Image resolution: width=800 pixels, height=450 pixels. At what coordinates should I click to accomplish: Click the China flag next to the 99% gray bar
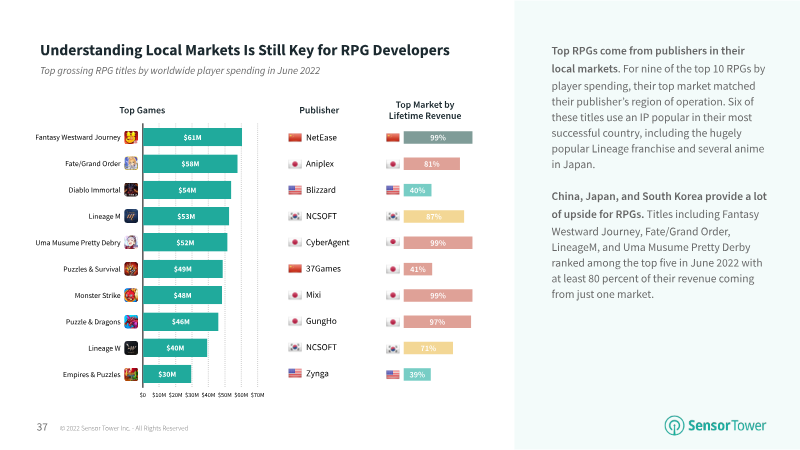tap(393, 137)
